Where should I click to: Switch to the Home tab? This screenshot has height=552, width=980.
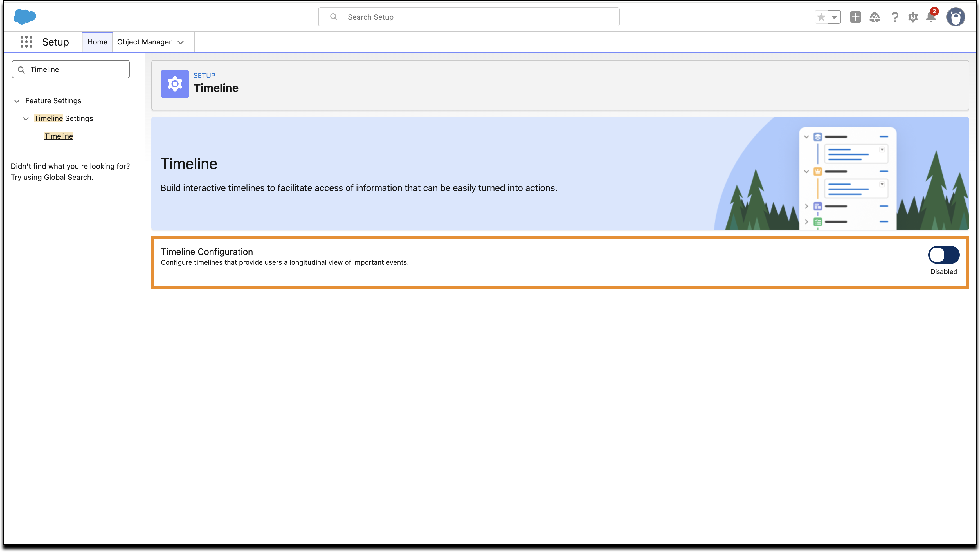97,42
